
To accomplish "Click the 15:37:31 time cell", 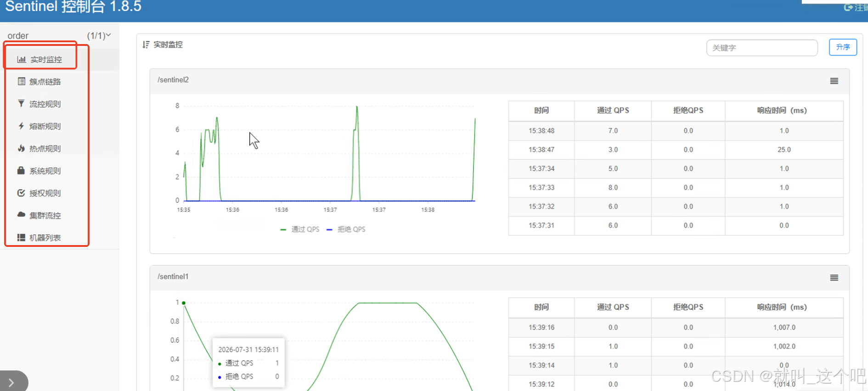I will [541, 225].
